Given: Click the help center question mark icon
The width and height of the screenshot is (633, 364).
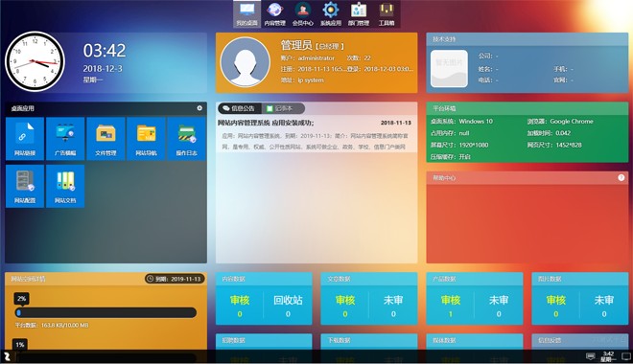Looking at the screenshot, I should point(621,177).
